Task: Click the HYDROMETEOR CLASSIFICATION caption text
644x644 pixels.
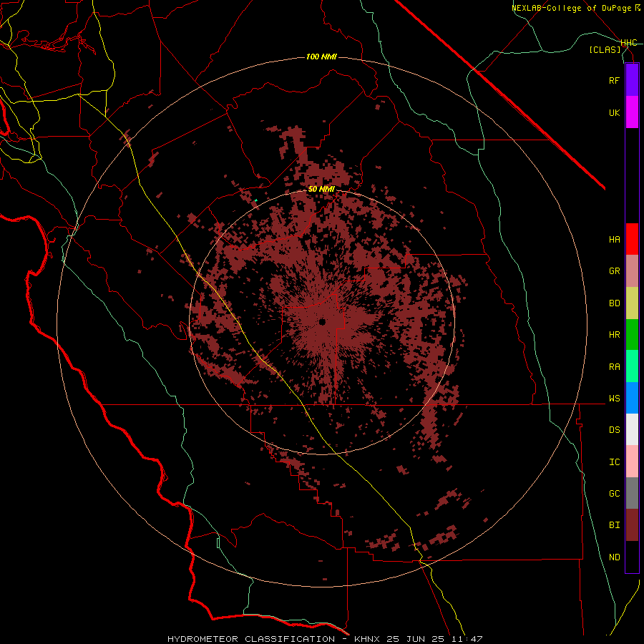Action: tap(251, 639)
